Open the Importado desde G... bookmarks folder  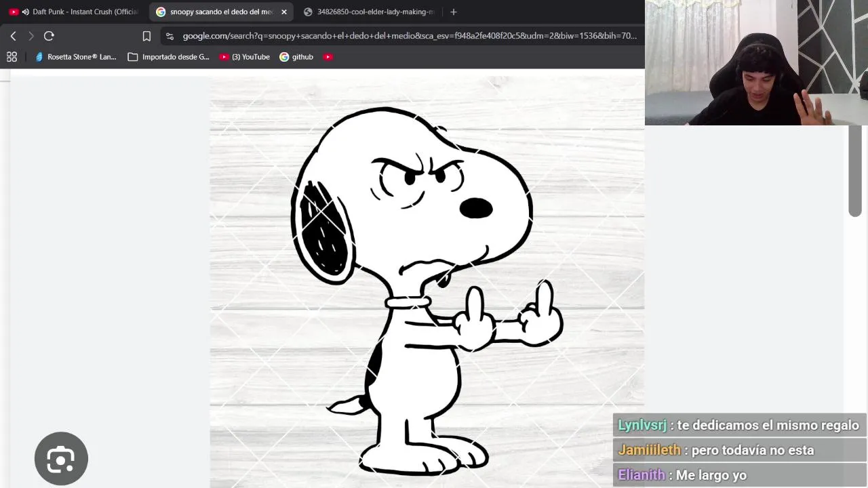[169, 57]
